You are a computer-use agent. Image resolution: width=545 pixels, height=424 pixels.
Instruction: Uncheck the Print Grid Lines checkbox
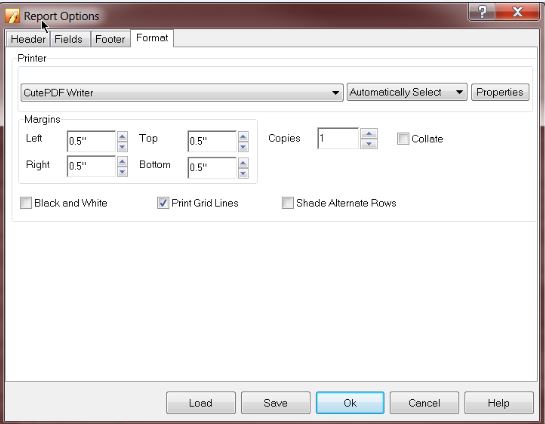(x=163, y=203)
